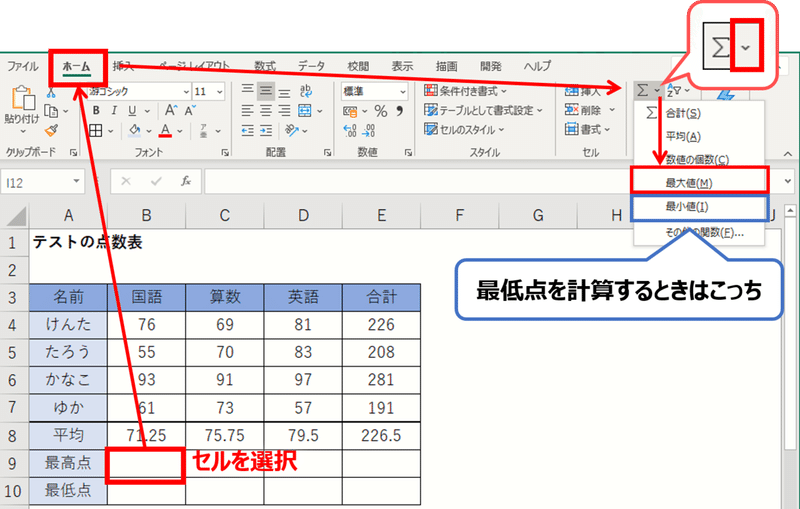
Task: Toggle Underline formatting
Action: click(133, 111)
